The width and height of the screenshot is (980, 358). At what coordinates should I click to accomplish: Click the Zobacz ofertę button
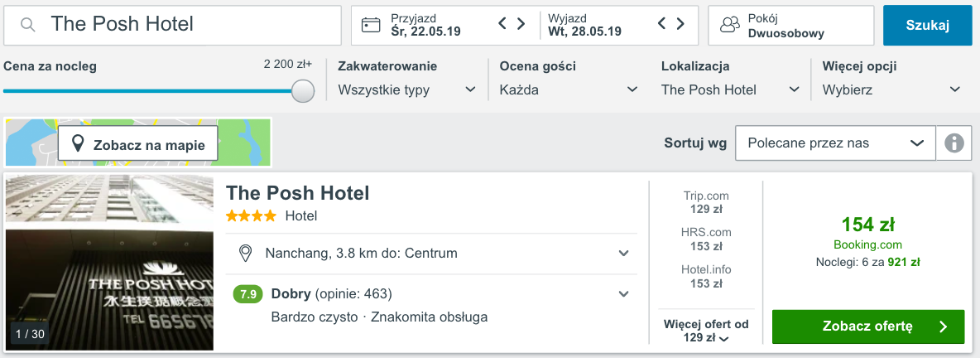[867, 327]
